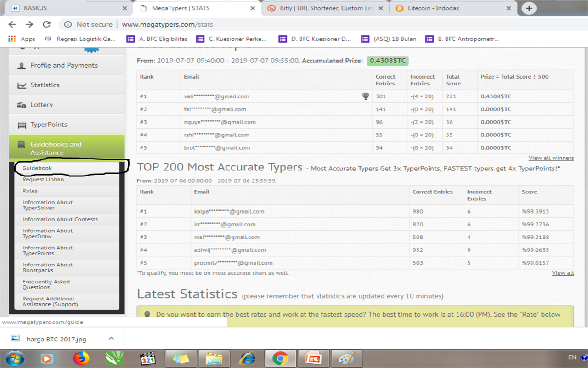588x368 pixels.
Task: Open the Frequently Asked Questions link
Action: (46, 284)
